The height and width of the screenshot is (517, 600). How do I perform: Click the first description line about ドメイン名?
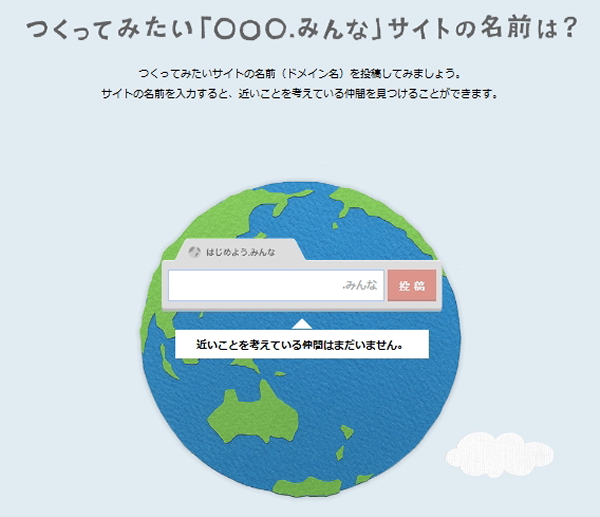(x=300, y=75)
